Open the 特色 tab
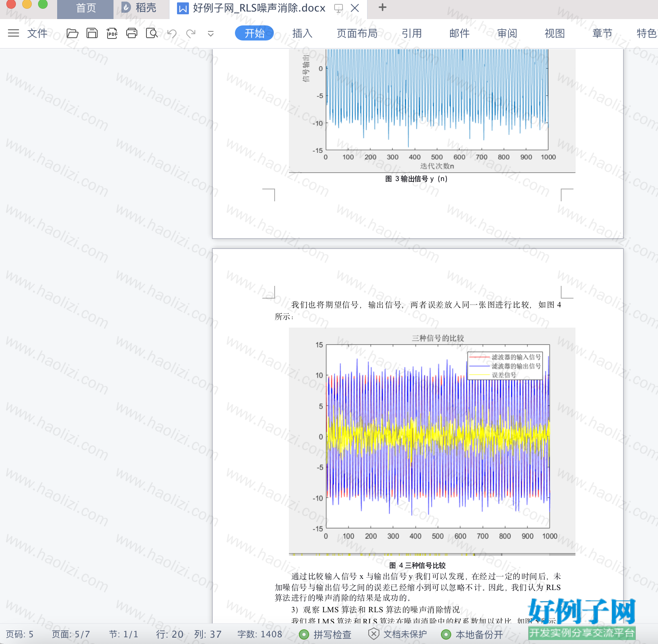658x644 pixels. (647, 33)
